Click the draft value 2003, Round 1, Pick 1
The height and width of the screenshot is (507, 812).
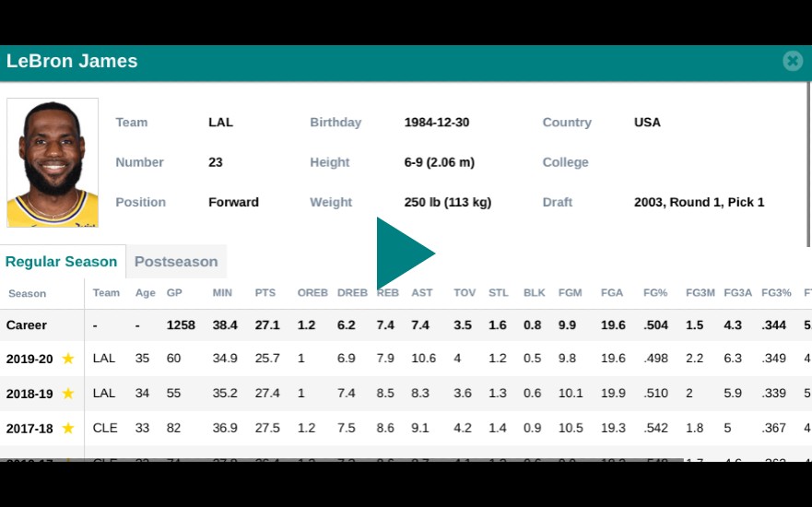[700, 202]
